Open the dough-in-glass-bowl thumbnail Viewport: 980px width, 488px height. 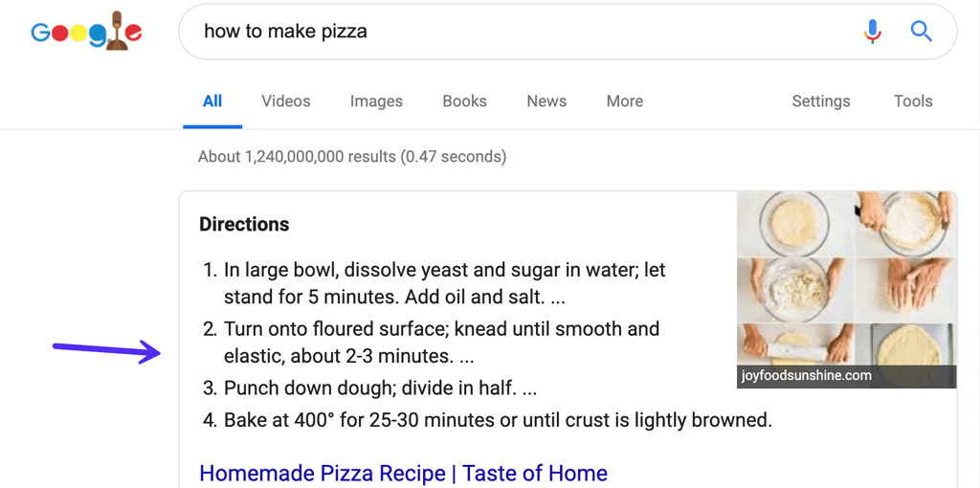794,223
